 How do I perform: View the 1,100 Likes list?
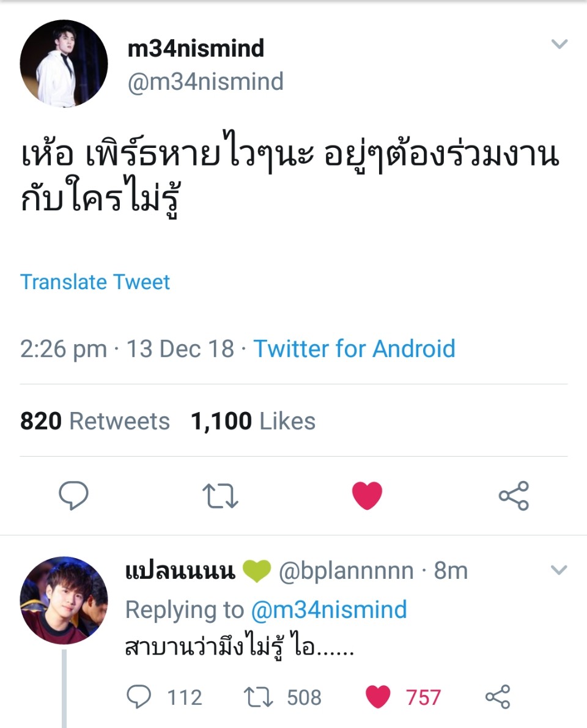[x=253, y=421]
